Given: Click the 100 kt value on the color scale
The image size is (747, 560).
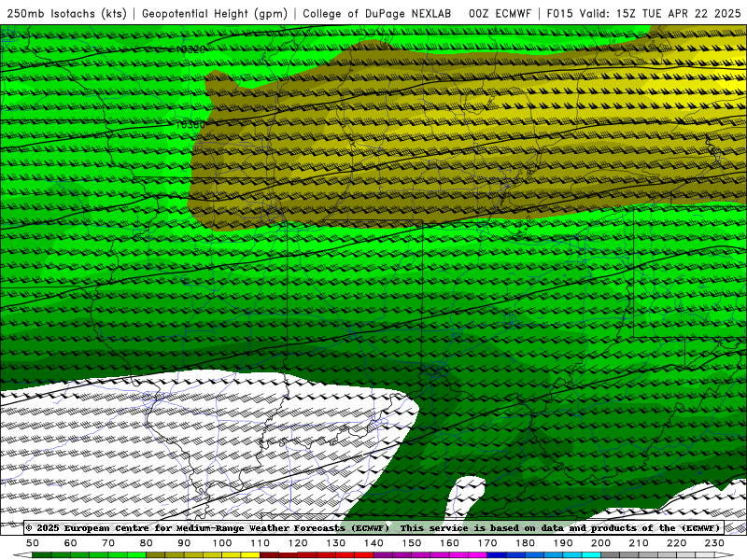Looking at the screenshot, I should click(222, 543).
